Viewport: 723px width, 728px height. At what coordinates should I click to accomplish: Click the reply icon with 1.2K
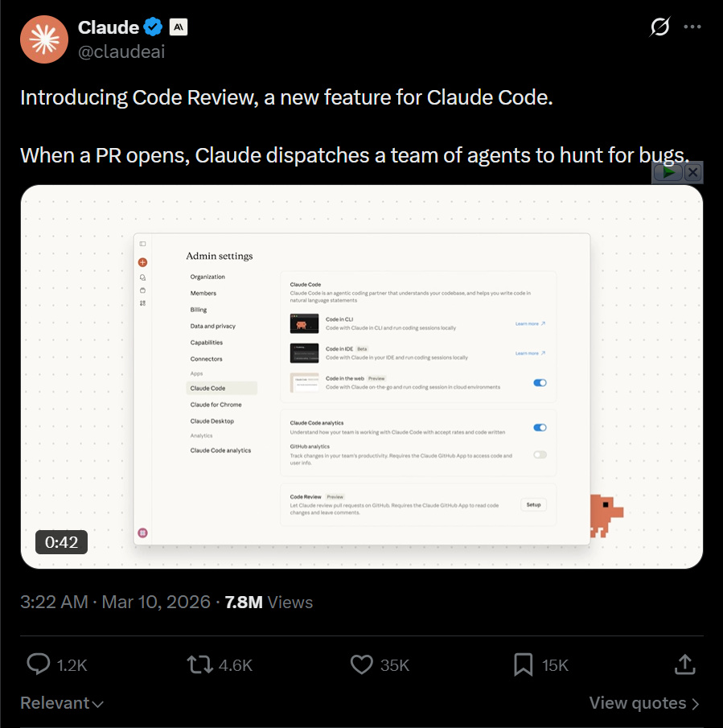click(x=39, y=664)
